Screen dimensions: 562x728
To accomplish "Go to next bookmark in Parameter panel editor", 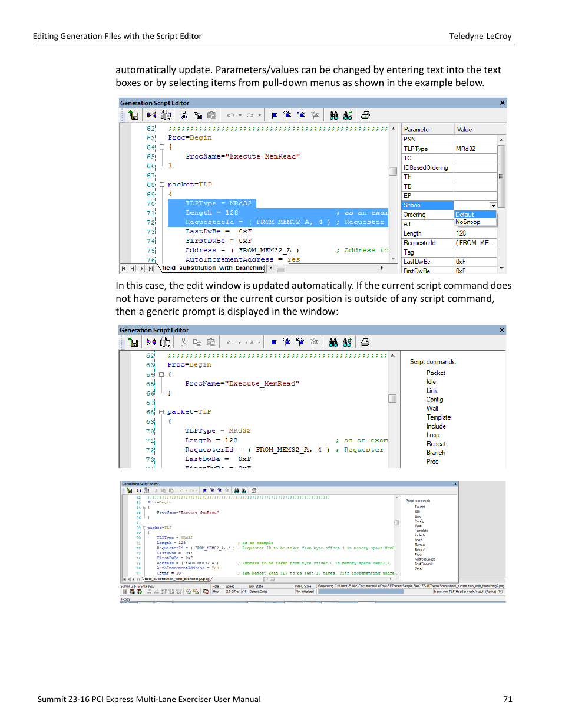I will tap(287, 116).
